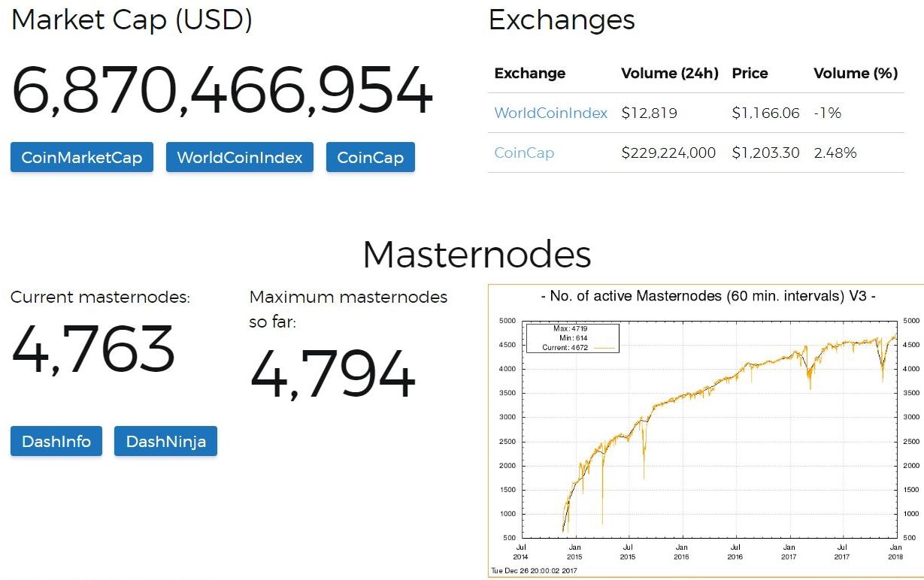The height and width of the screenshot is (580, 924).
Task: Click the Volume (24h) column header
Action: 669,74
